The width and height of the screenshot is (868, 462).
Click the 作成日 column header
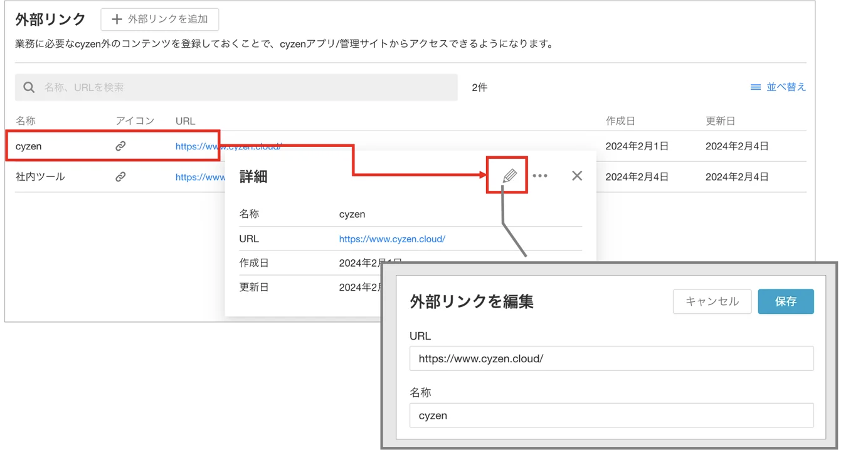621,121
